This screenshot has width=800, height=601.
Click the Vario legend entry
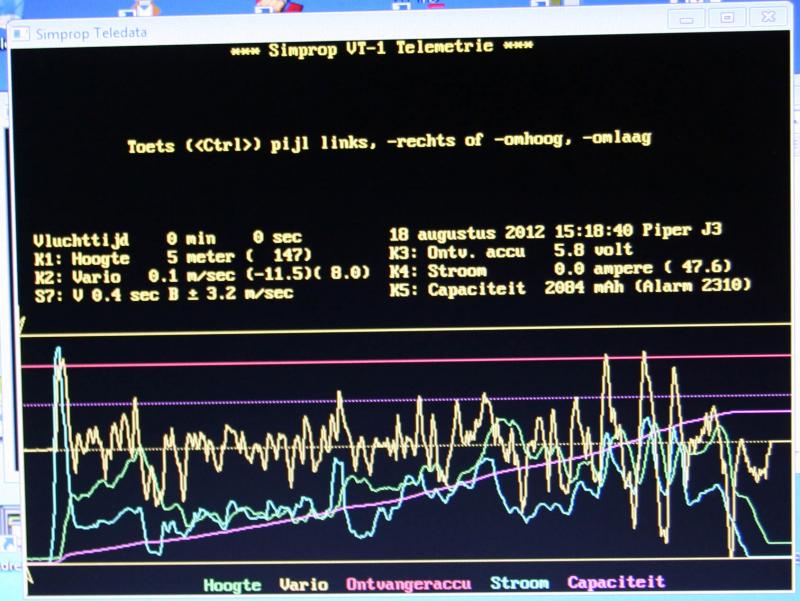pyautogui.click(x=304, y=584)
